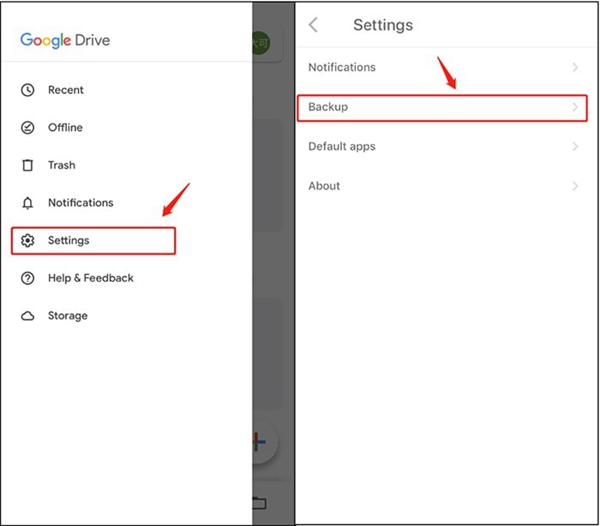Expand Backup row chevron
This screenshot has width=600, height=526.
[x=575, y=107]
